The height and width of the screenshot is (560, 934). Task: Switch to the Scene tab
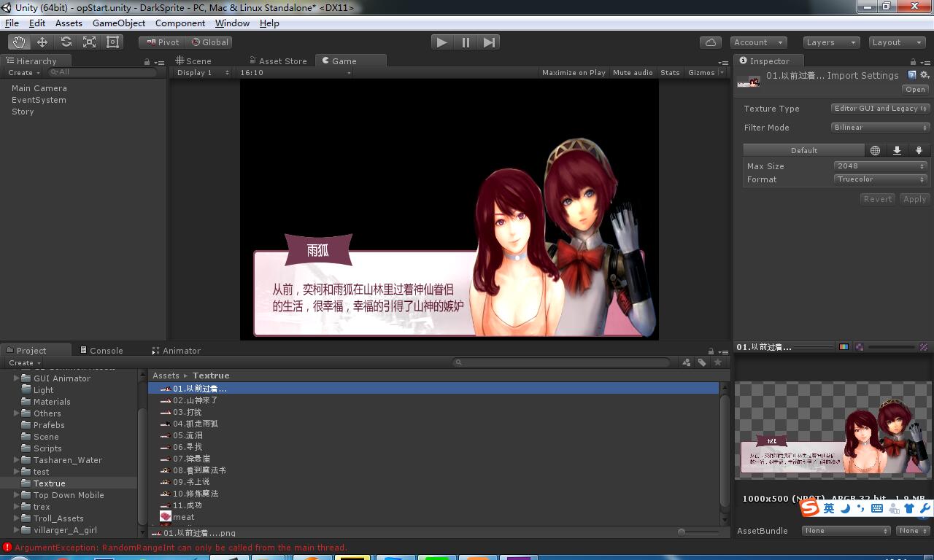tap(193, 61)
